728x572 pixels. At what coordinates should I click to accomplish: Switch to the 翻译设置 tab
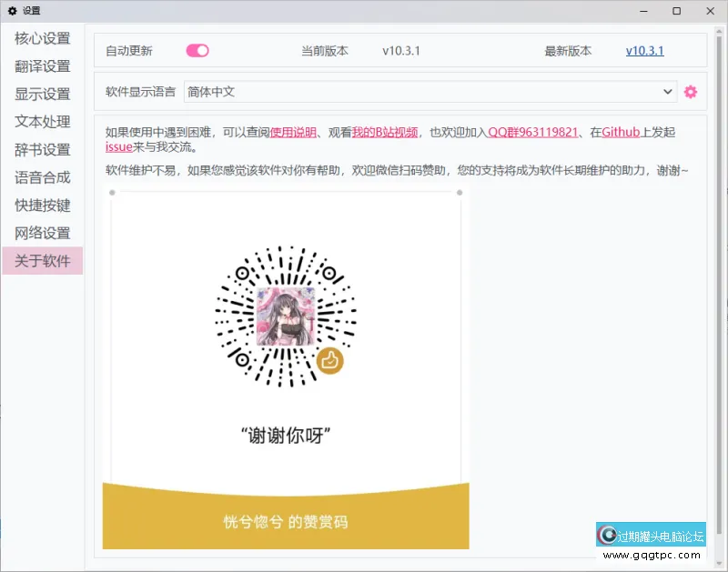[x=43, y=66]
